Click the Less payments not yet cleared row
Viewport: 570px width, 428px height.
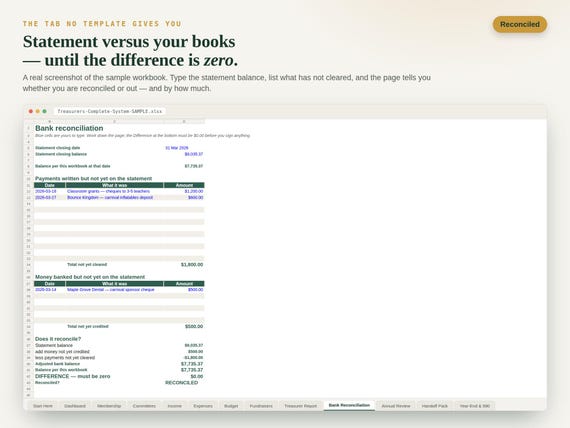coord(119,358)
